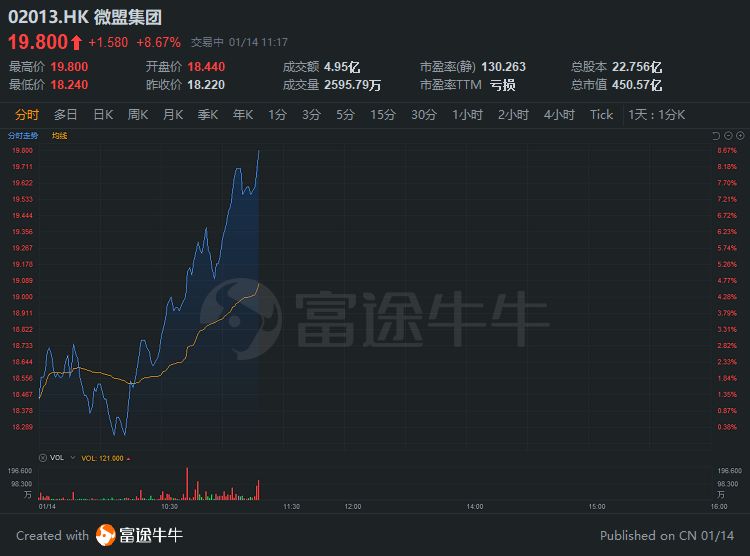Click the percent change +8.67% in the header
The image size is (750, 556).
pos(158,43)
